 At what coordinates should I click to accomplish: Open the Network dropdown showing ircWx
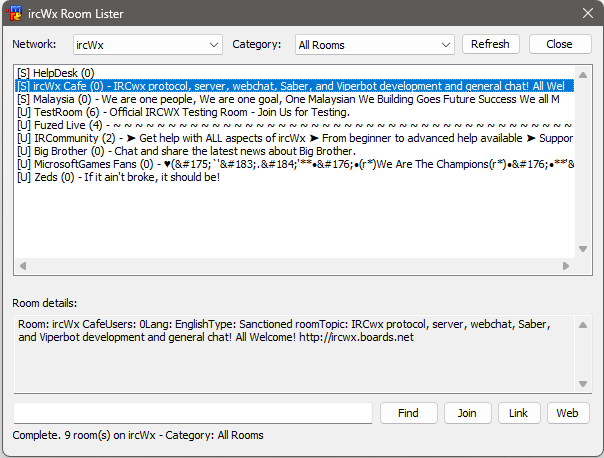(x=148, y=45)
